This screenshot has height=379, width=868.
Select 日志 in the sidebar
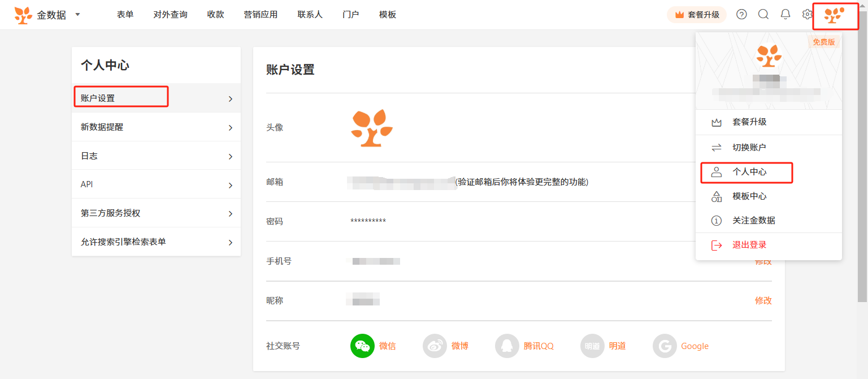point(157,156)
